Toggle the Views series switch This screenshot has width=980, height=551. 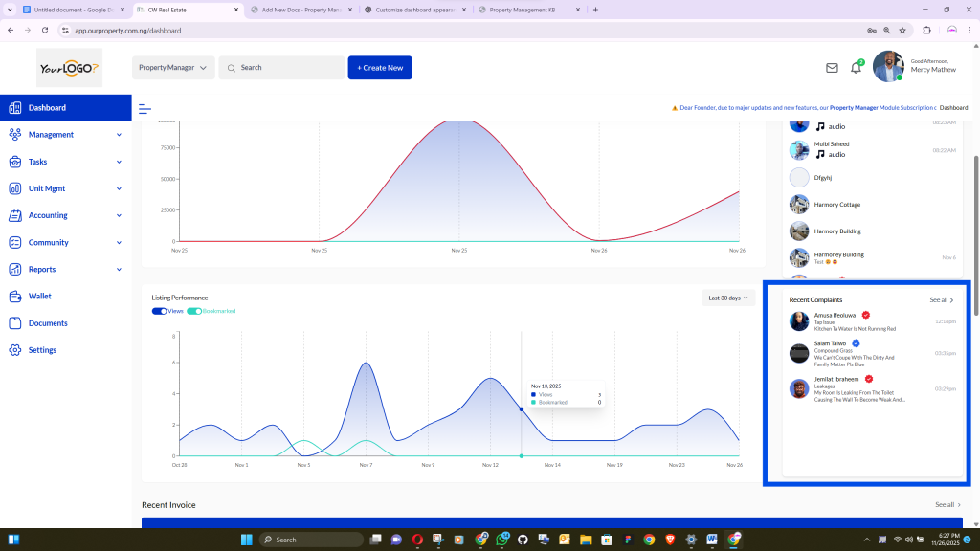(160, 311)
